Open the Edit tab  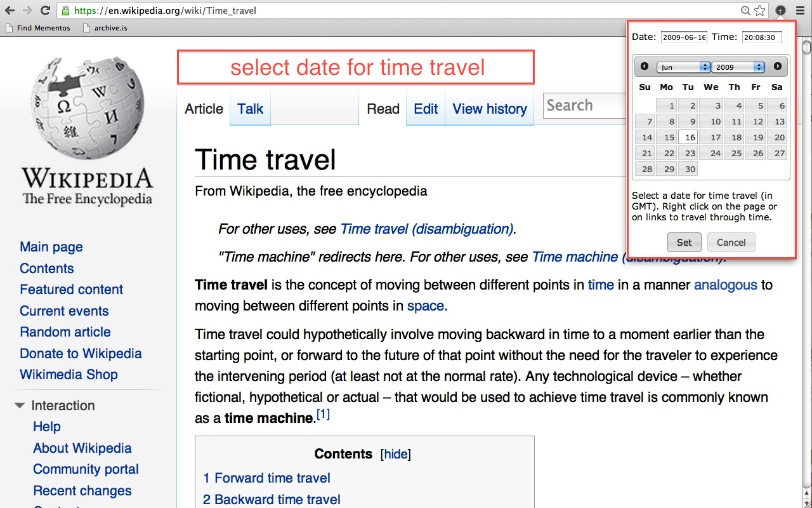[426, 109]
